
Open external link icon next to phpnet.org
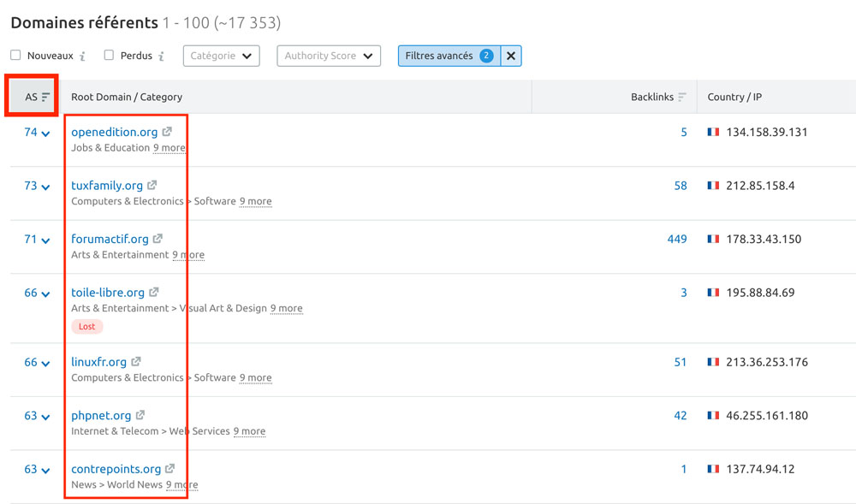coord(140,414)
